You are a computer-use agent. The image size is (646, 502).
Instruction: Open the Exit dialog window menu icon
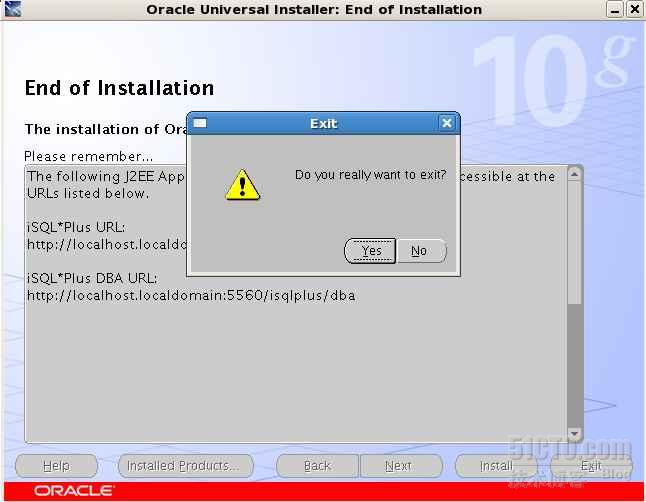(x=200, y=123)
